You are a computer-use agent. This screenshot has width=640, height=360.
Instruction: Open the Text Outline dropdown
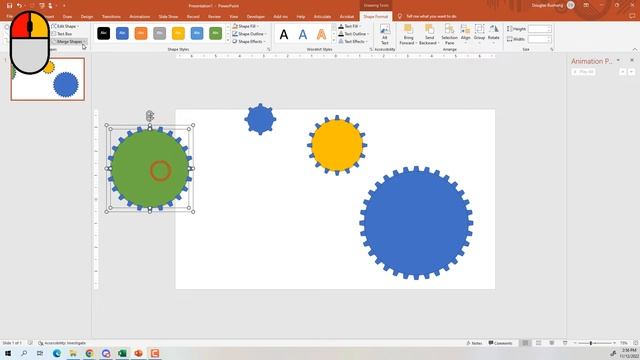tap(354, 34)
